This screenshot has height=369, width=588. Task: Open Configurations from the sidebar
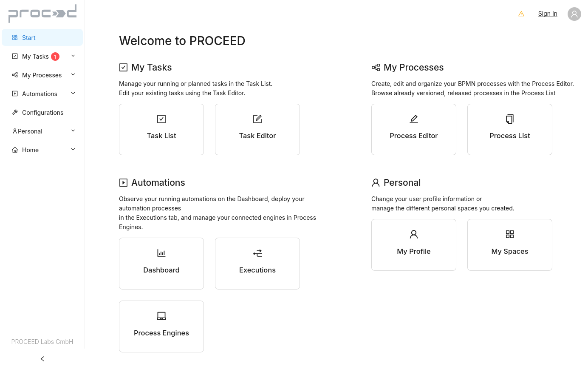(x=42, y=112)
